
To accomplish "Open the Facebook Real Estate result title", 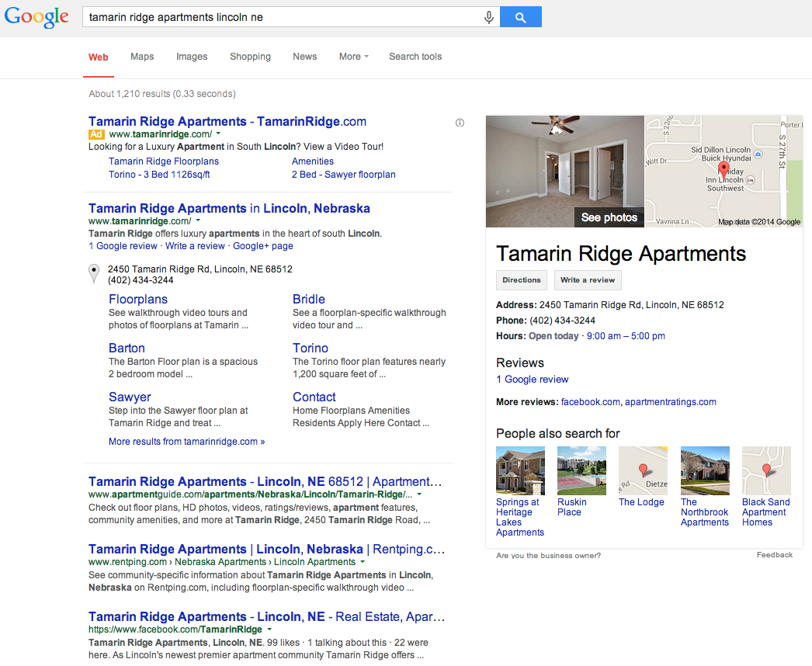I will [x=267, y=617].
